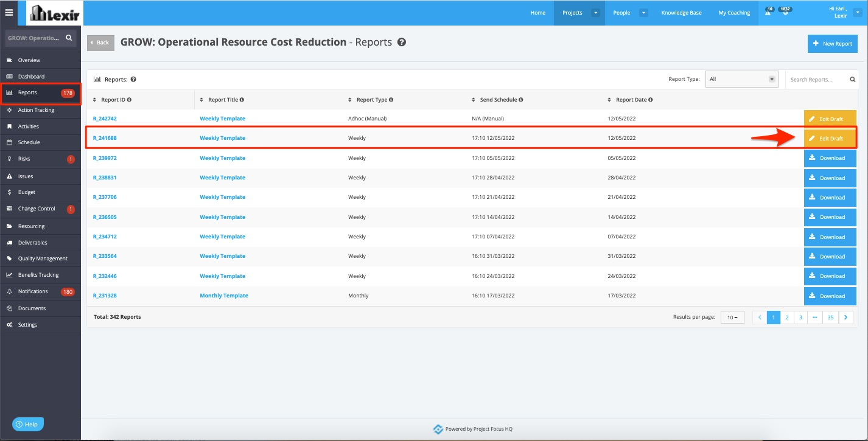The height and width of the screenshot is (441, 868).
Task: Go to page 35 in pagination
Action: tap(830, 318)
